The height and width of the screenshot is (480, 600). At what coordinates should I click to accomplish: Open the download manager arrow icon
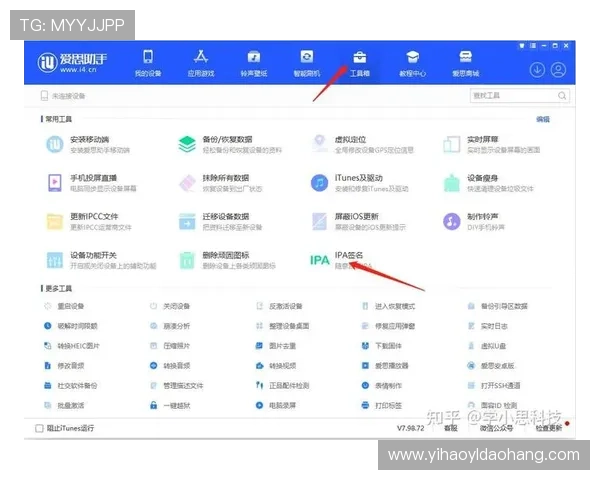537,70
